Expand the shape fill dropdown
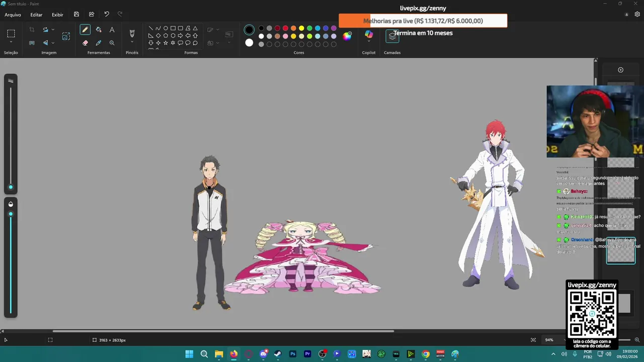 pyautogui.click(x=217, y=43)
